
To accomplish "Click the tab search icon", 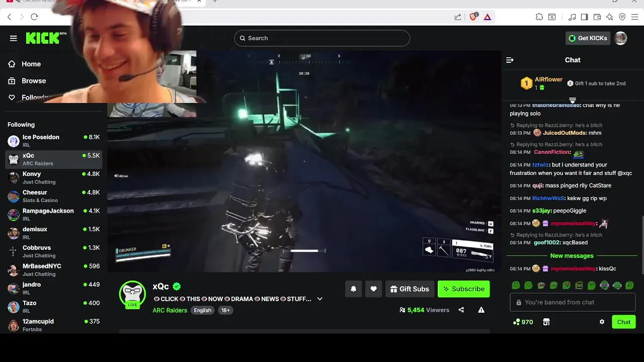I will point(552,17).
